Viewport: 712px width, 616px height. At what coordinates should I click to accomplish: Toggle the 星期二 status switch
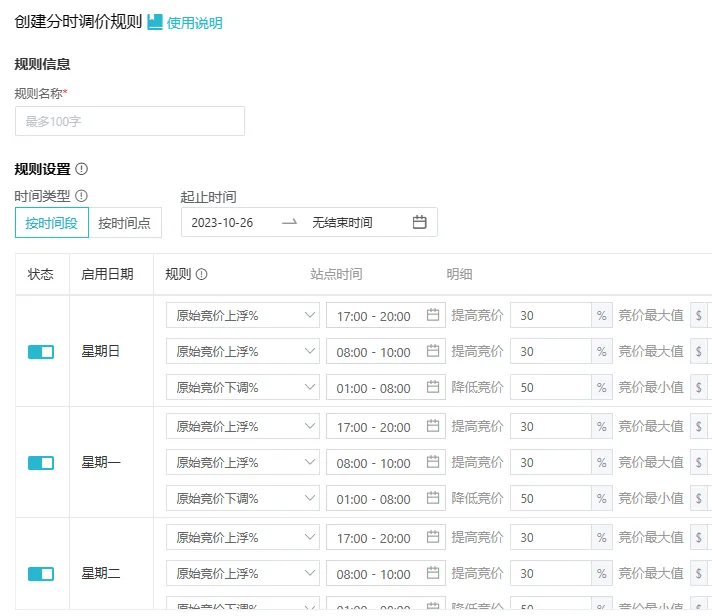click(x=41, y=574)
